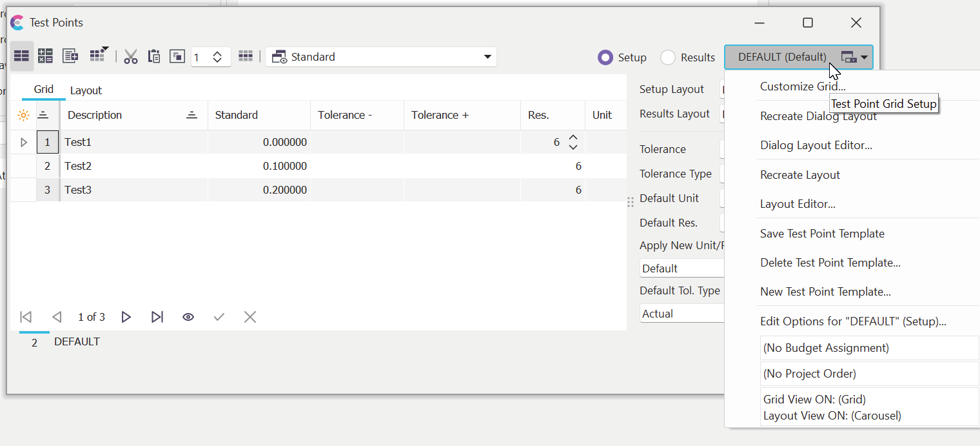980x446 pixels.
Task: Click the DEFAULT (Default) button
Action: (782, 57)
